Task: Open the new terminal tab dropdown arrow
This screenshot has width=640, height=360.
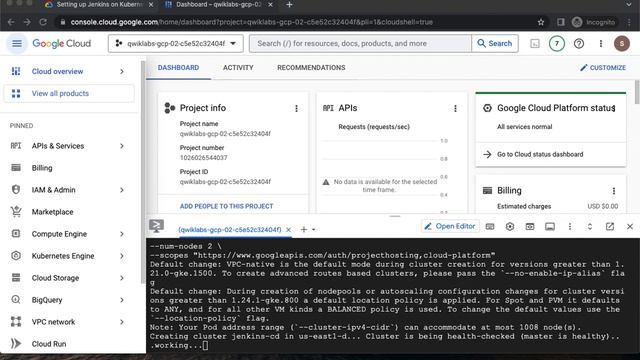Action: pyautogui.click(x=313, y=230)
